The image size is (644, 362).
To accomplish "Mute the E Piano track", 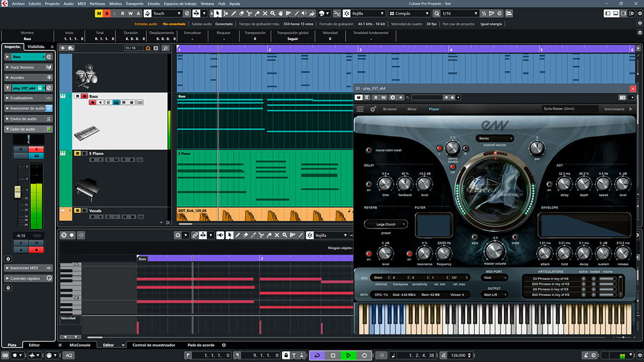I will pos(77,153).
